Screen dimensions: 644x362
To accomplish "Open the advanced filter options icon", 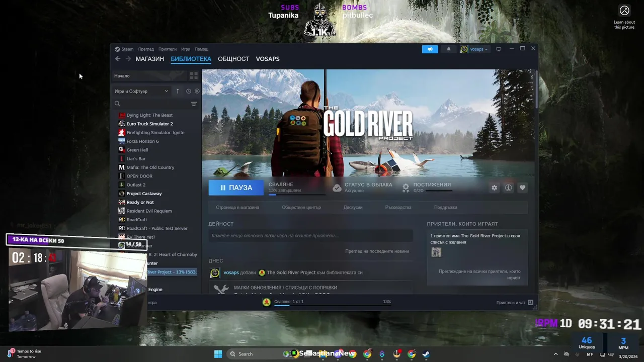I will pos(194,104).
